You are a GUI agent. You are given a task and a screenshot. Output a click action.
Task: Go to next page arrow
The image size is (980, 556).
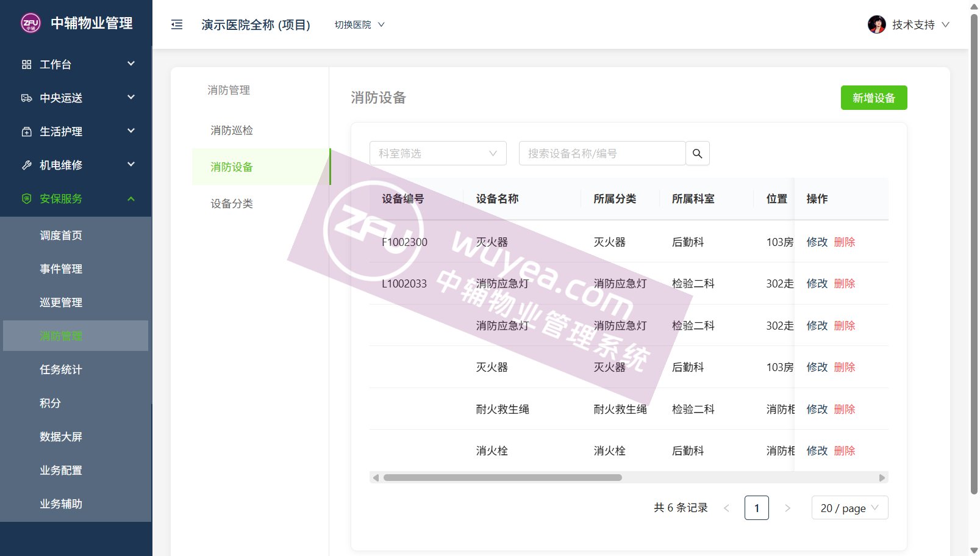click(x=787, y=508)
